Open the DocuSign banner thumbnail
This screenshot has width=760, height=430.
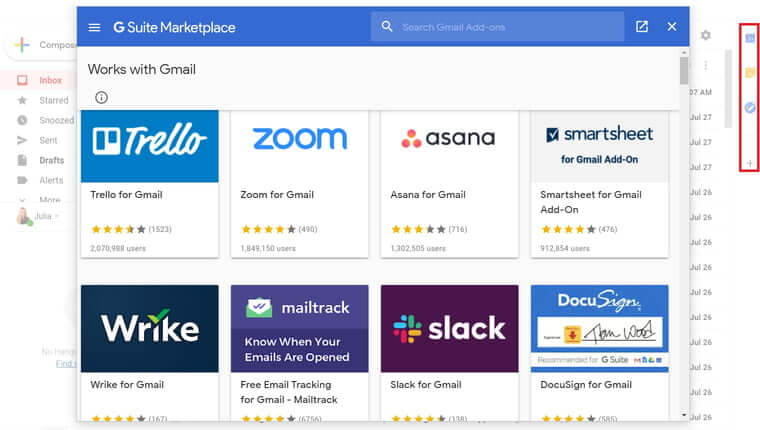[x=600, y=329]
